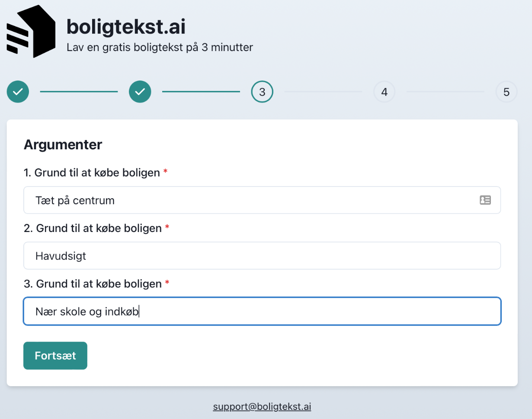
Task: Click the grey progress line before step 5
Action: coord(445,92)
